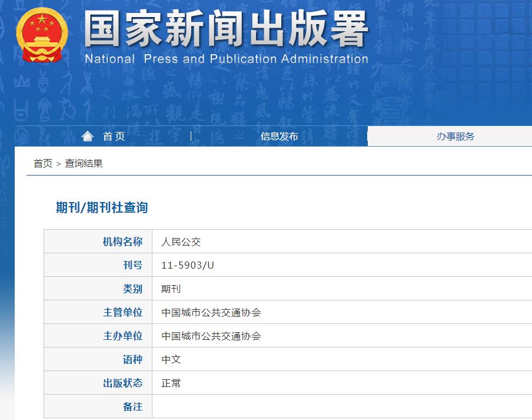Click the 类别 field showing 期刊
Viewport: 532px width, 420px height.
click(170, 289)
